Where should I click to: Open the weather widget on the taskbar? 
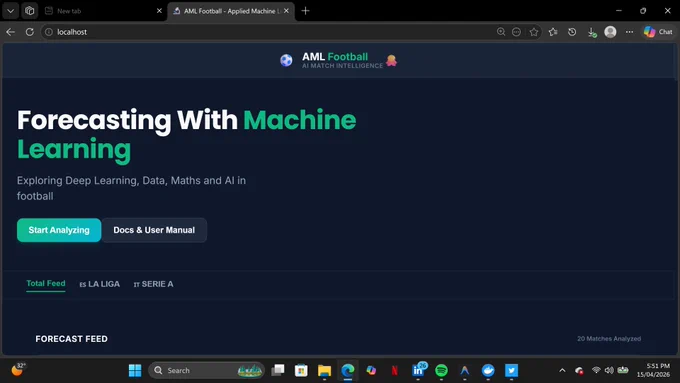[x=18, y=370]
